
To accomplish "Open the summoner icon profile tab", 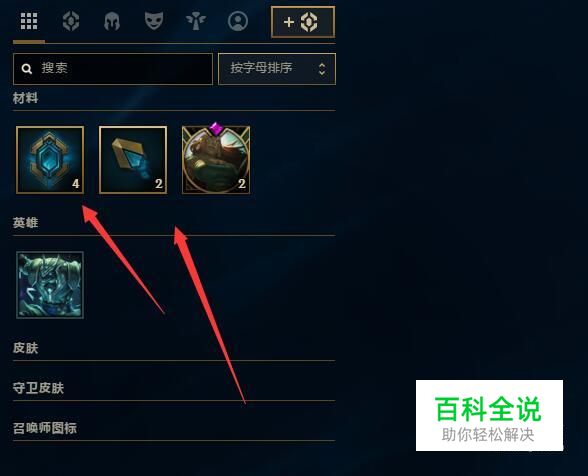I will coord(238,21).
